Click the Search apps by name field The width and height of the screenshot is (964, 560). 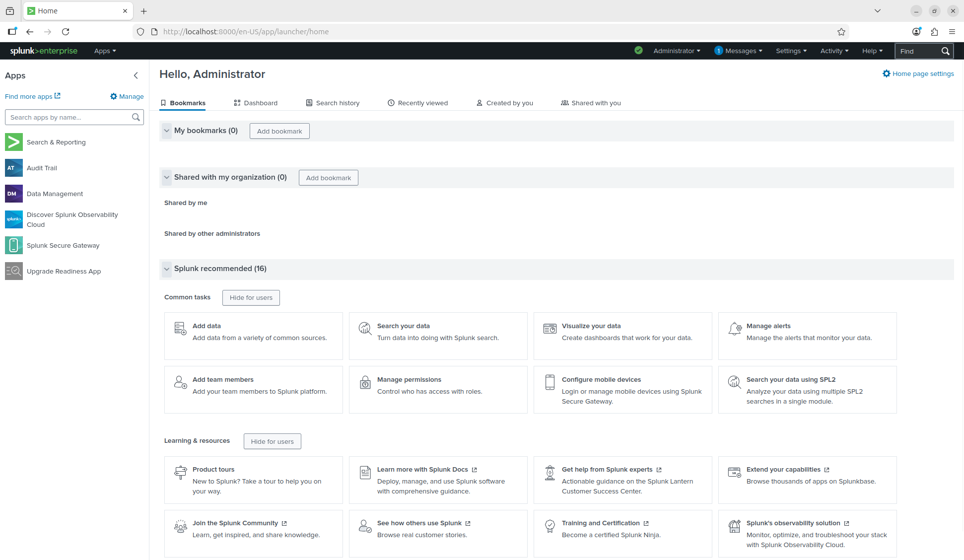click(74, 117)
